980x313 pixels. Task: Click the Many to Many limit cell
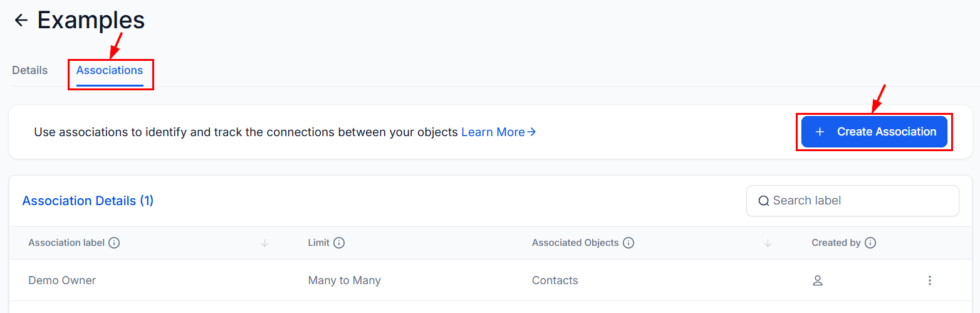click(345, 280)
